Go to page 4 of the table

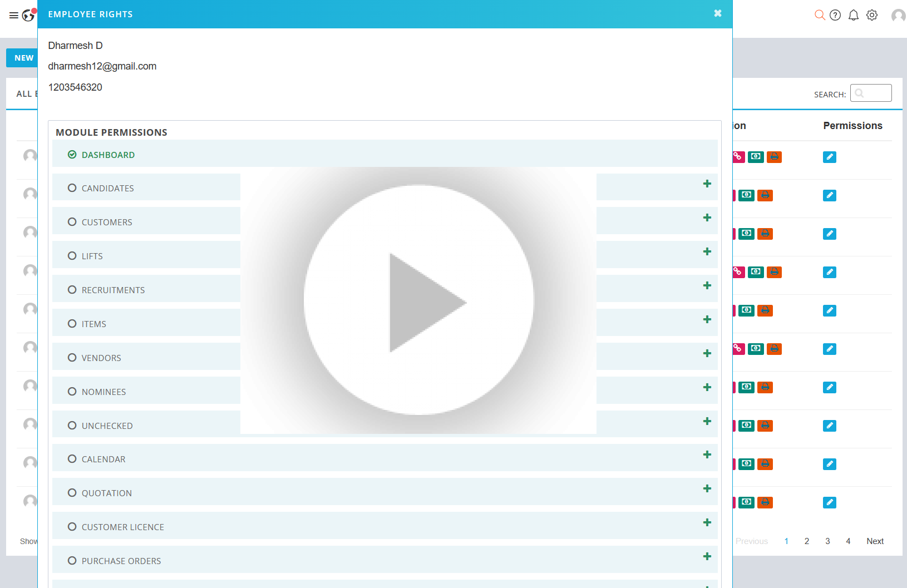click(x=848, y=541)
